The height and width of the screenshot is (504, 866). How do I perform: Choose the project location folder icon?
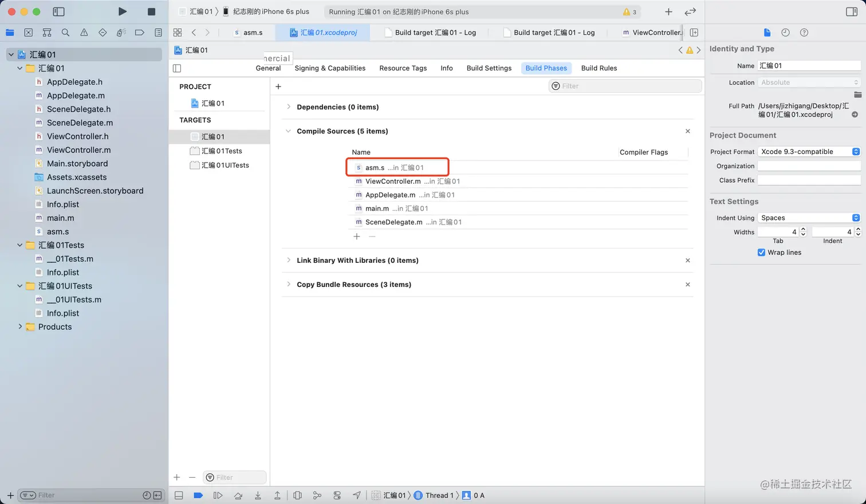[x=857, y=94]
